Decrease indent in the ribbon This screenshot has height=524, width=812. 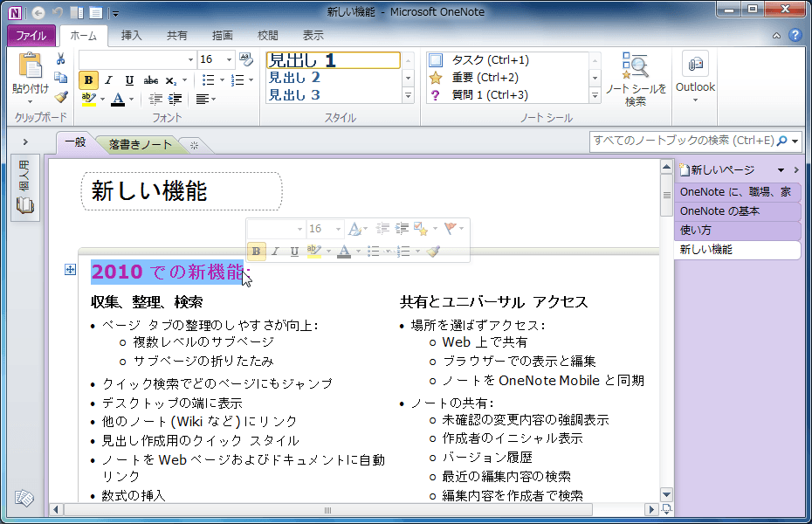tap(155, 99)
